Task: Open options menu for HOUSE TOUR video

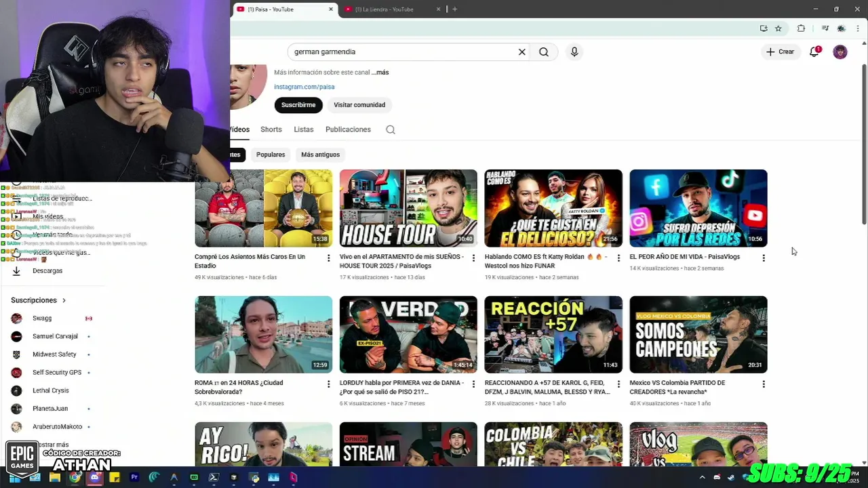Action: click(473, 258)
